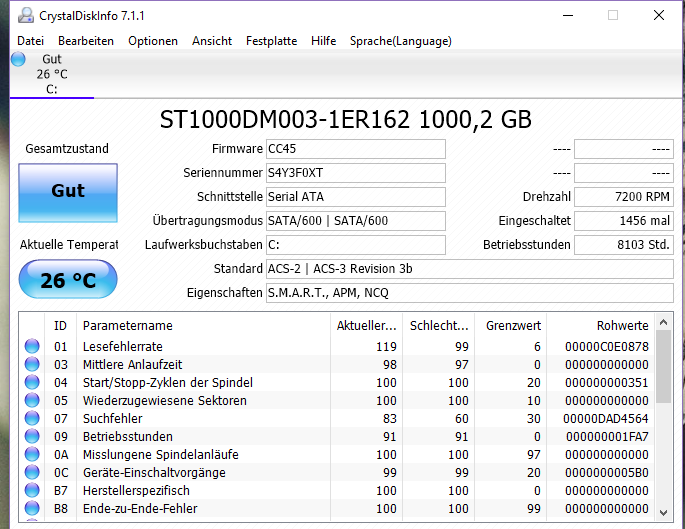Click the attribute list vertical scrollbar thumb
This screenshot has height=529, width=685.
pos(663,366)
